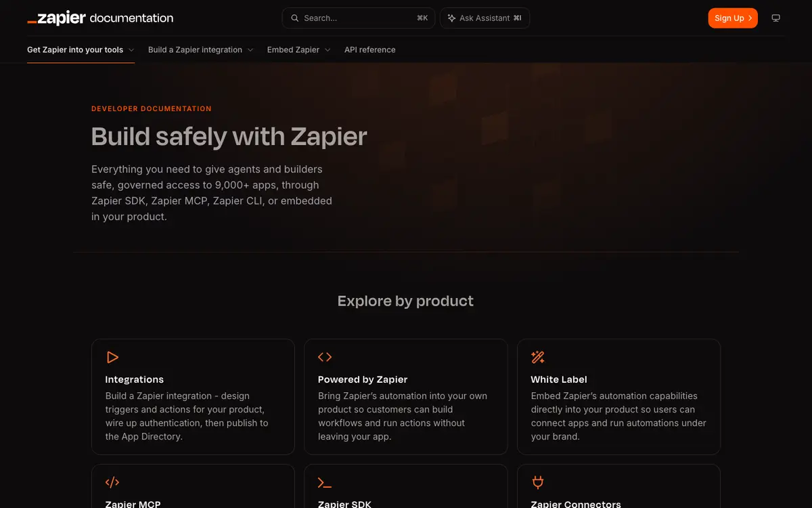Click the White Label magic wand icon
The height and width of the screenshot is (508, 812).
538,357
